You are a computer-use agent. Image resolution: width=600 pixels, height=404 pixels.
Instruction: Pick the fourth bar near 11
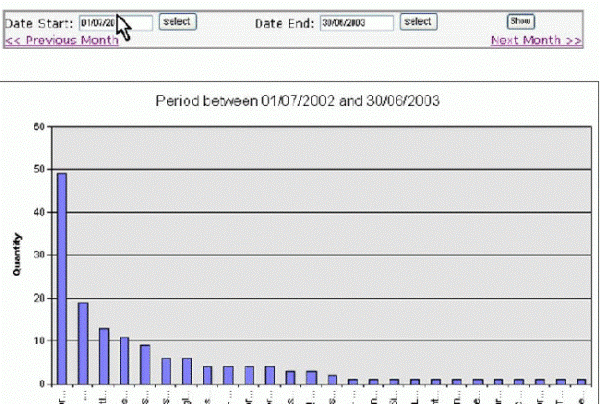(x=124, y=360)
